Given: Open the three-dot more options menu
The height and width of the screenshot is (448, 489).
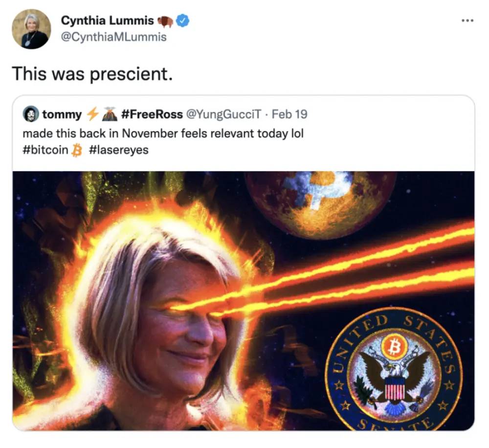Looking at the screenshot, I should pyautogui.click(x=467, y=22).
